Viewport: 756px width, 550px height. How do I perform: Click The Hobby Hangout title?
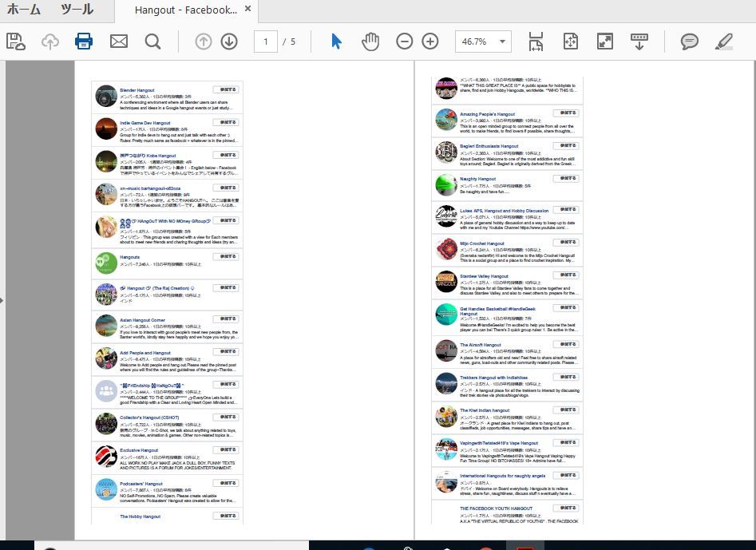140,516
